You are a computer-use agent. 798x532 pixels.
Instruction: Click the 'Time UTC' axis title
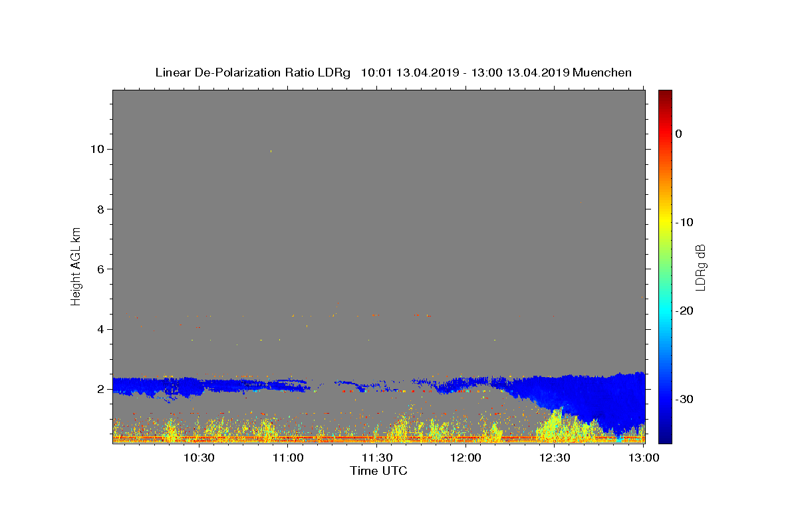click(x=378, y=471)
